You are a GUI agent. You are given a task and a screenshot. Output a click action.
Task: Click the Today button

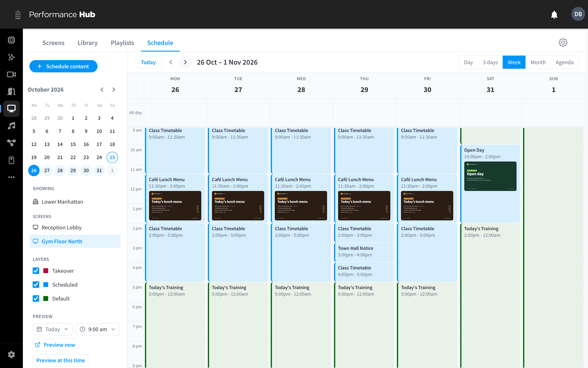click(148, 62)
